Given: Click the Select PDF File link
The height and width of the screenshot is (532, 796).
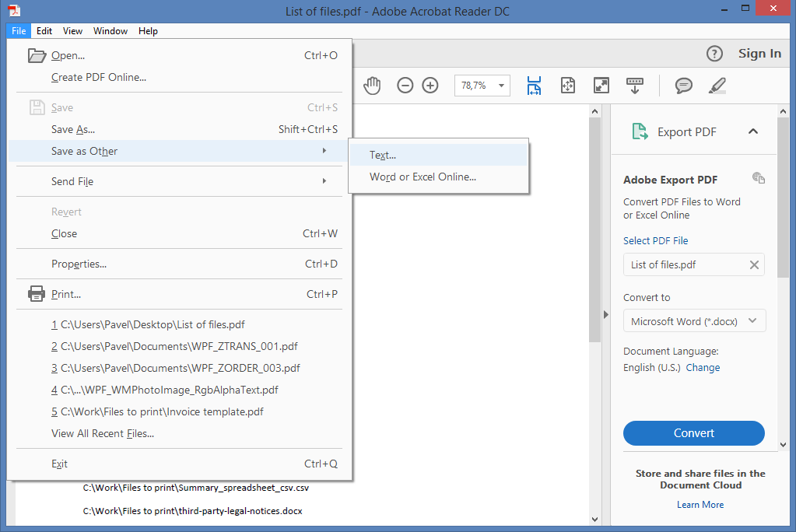Looking at the screenshot, I should (x=655, y=240).
